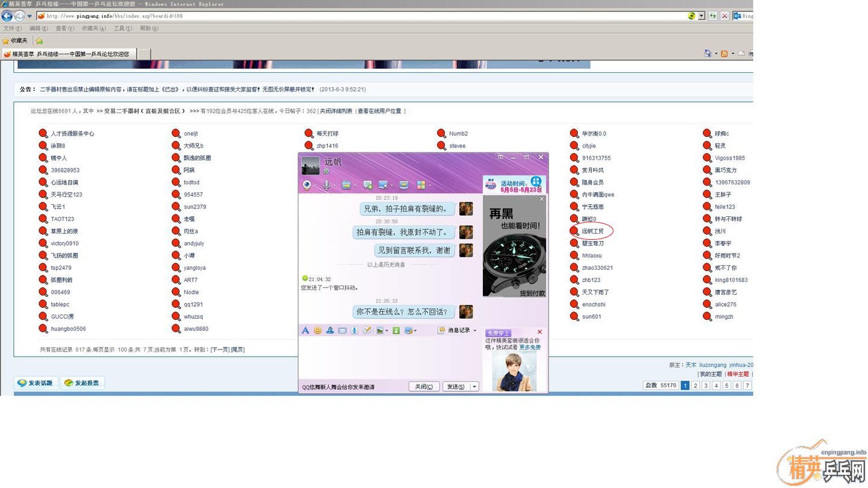Click the 关闭 close chat button
Screen dimensions: 868x488
click(424, 387)
